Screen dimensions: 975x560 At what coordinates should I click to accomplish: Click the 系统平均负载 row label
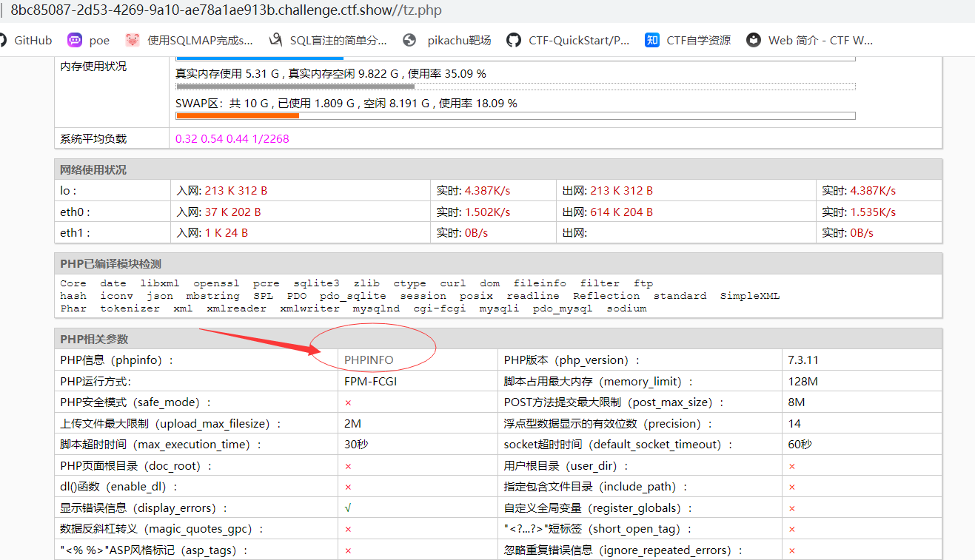(x=93, y=139)
